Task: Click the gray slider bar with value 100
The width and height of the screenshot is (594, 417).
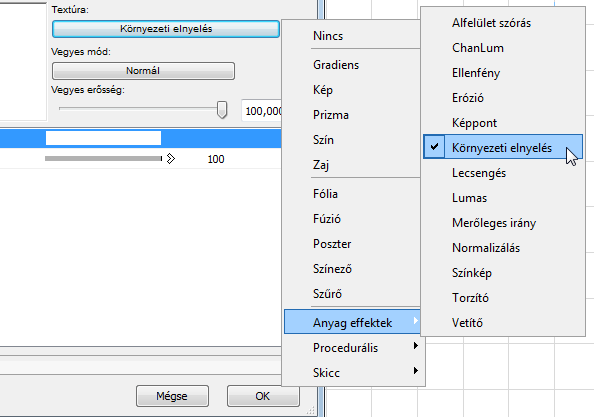Action: 103,158
